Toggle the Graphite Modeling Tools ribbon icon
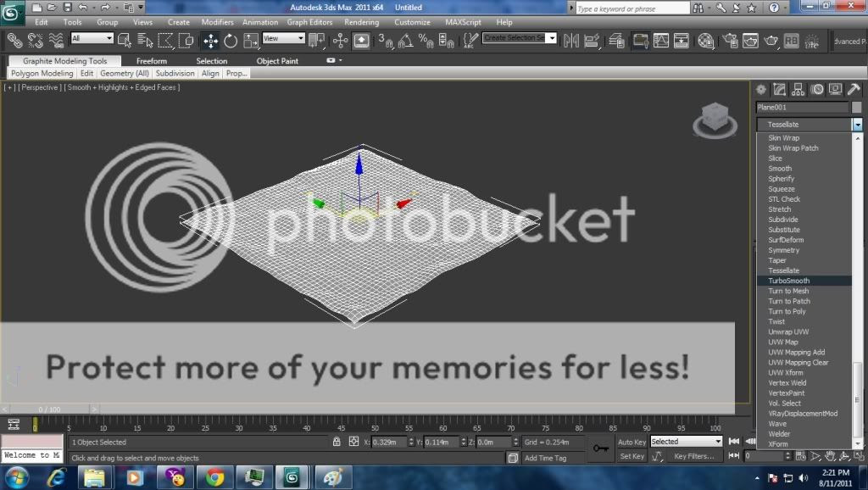Image resolution: width=868 pixels, height=490 pixels. (641, 41)
